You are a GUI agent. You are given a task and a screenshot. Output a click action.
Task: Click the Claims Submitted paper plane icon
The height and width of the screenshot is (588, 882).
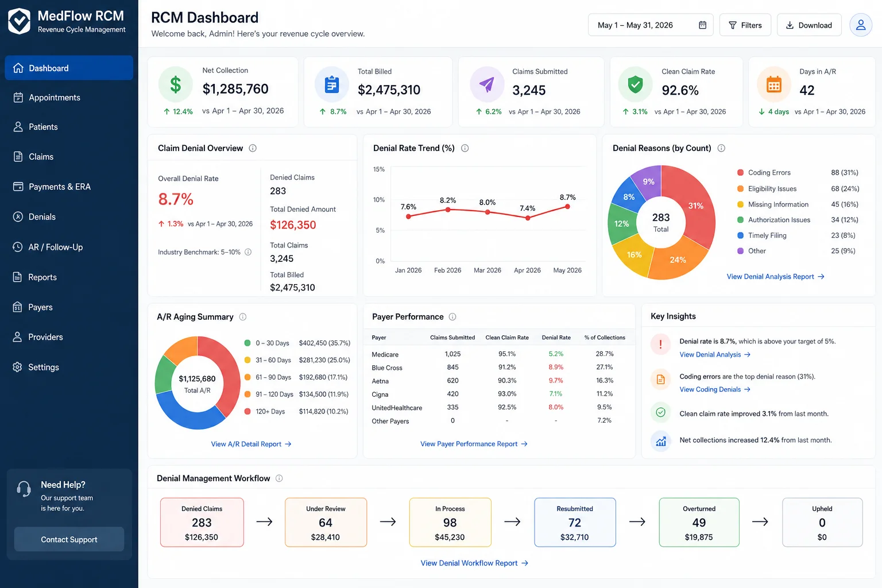pyautogui.click(x=487, y=84)
